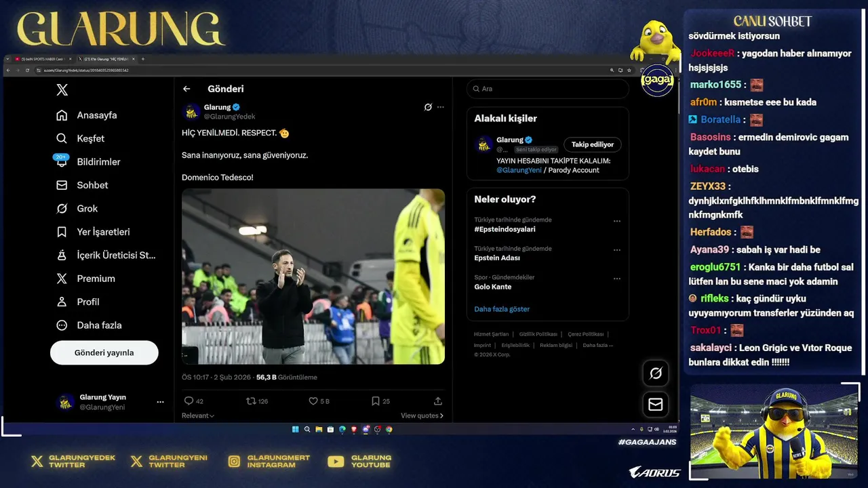Click the reply icon with 42 replies
This screenshot has height=488, width=868.
click(189, 401)
